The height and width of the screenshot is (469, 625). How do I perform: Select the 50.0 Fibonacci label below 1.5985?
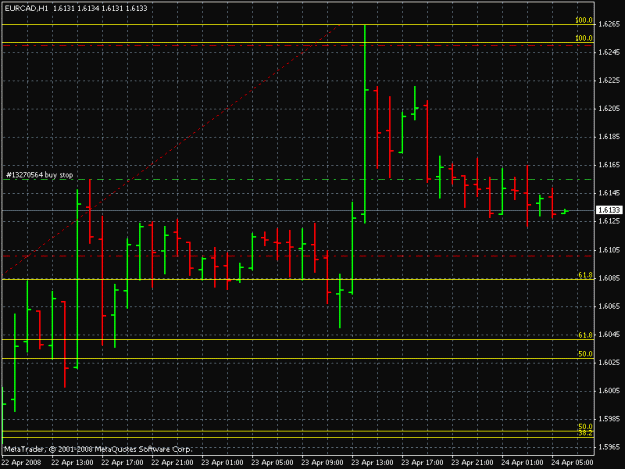586,427
